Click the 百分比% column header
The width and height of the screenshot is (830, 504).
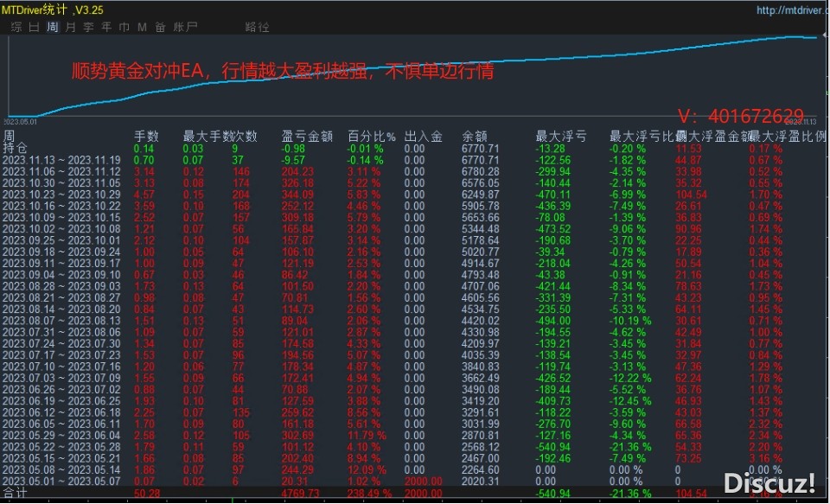(372, 137)
